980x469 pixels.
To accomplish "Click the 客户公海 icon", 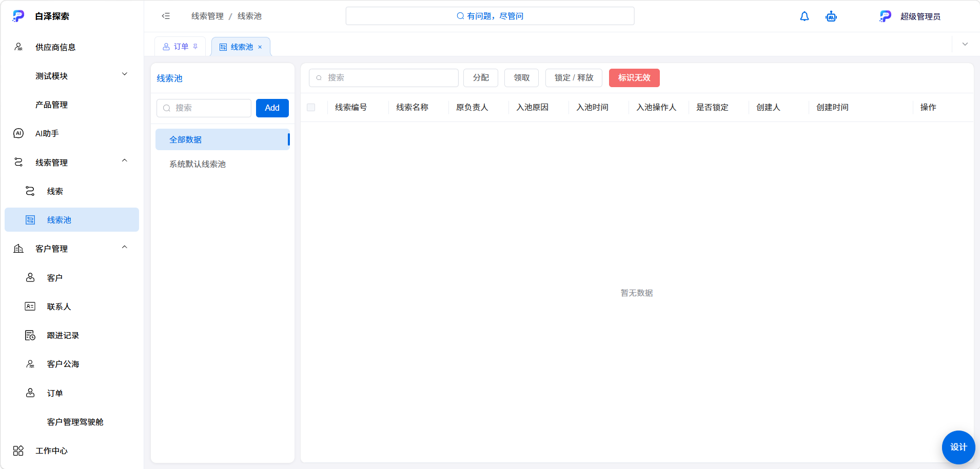I will pyautogui.click(x=30, y=364).
